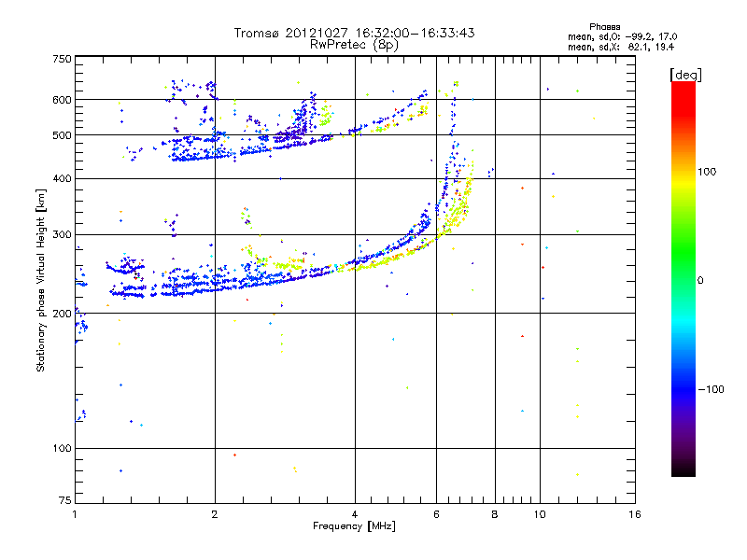Viewport: 747px width, 560px height.
Task: Click the y-axis title 'Stationary phase Virtual Height [km]'
Action: tap(40, 280)
